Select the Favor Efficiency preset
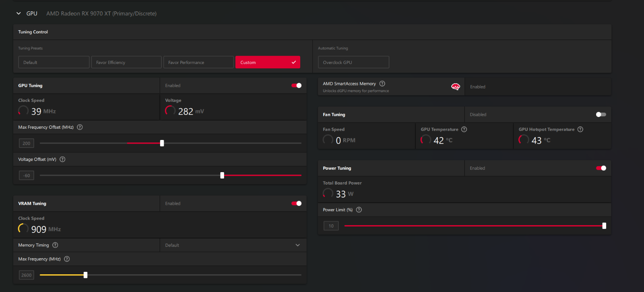This screenshot has height=292, width=644. 126,62
